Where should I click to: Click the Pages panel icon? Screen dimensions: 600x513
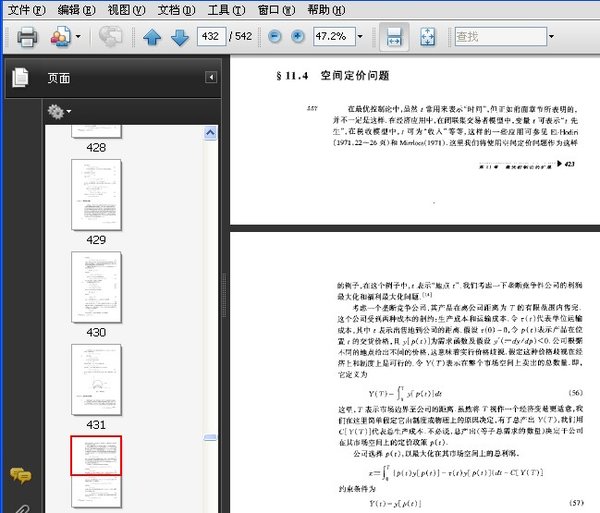pos(20,78)
